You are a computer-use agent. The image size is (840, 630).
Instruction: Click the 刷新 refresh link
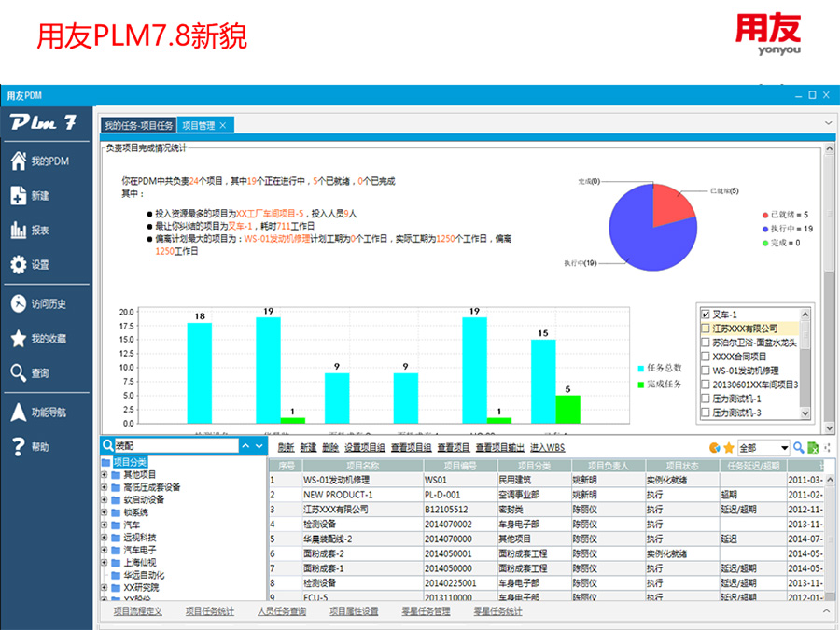287,448
